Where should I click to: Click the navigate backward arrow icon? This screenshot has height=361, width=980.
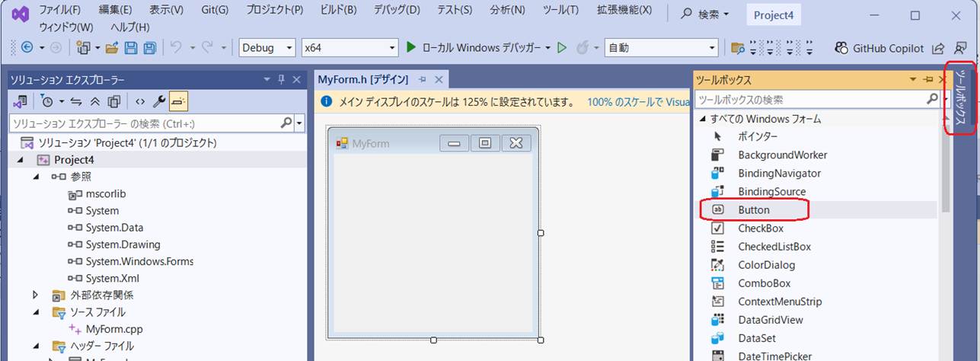tap(27, 47)
